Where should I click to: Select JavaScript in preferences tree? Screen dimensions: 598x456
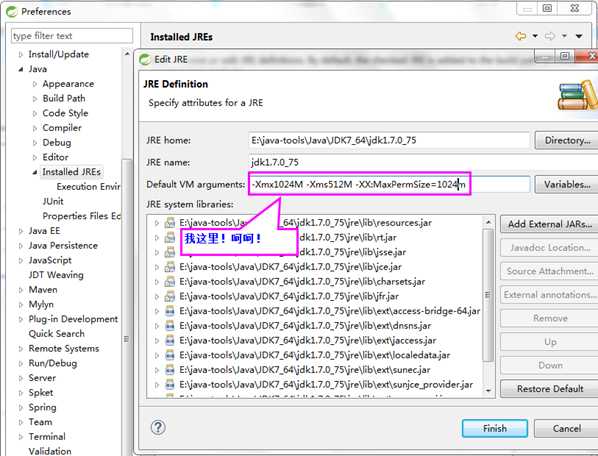point(50,260)
